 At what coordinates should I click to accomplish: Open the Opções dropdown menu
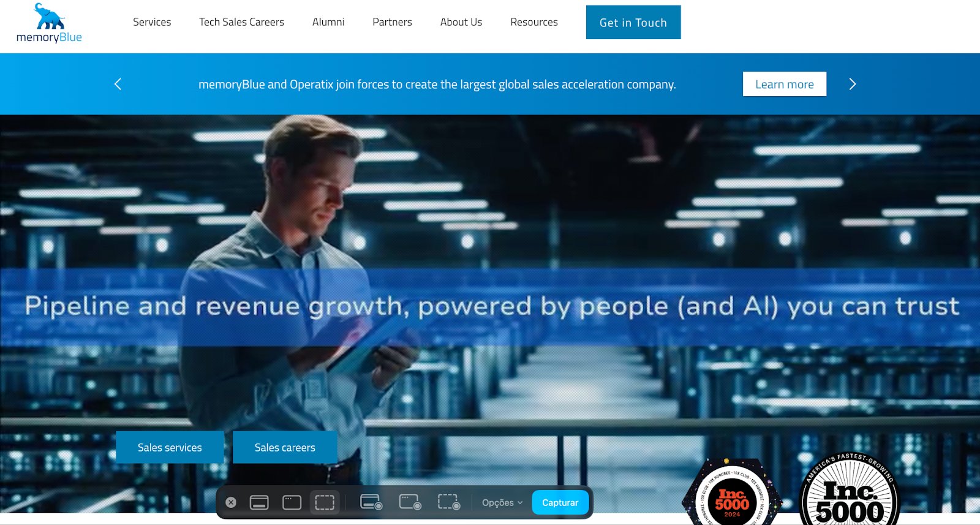point(502,502)
